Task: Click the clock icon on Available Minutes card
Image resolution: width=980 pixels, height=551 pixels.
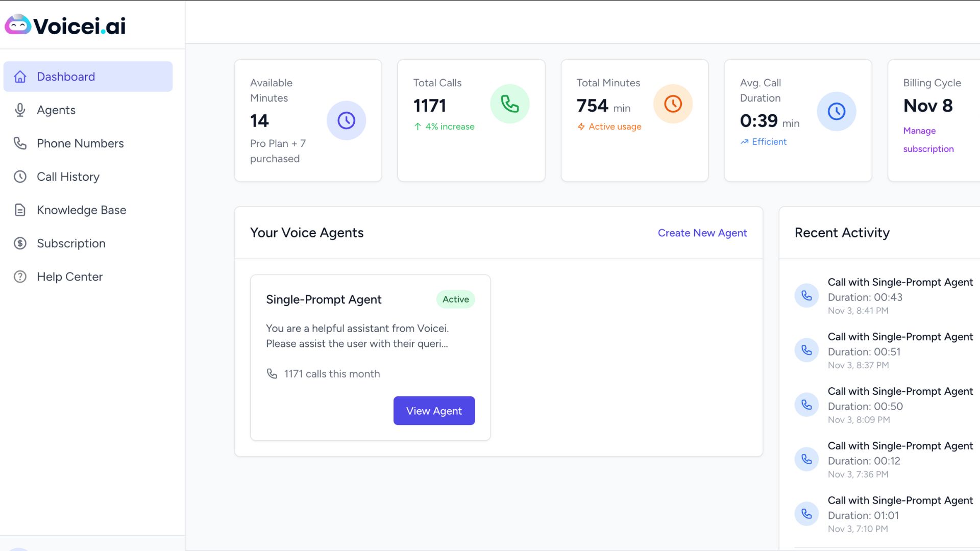Action: coord(347,120)
